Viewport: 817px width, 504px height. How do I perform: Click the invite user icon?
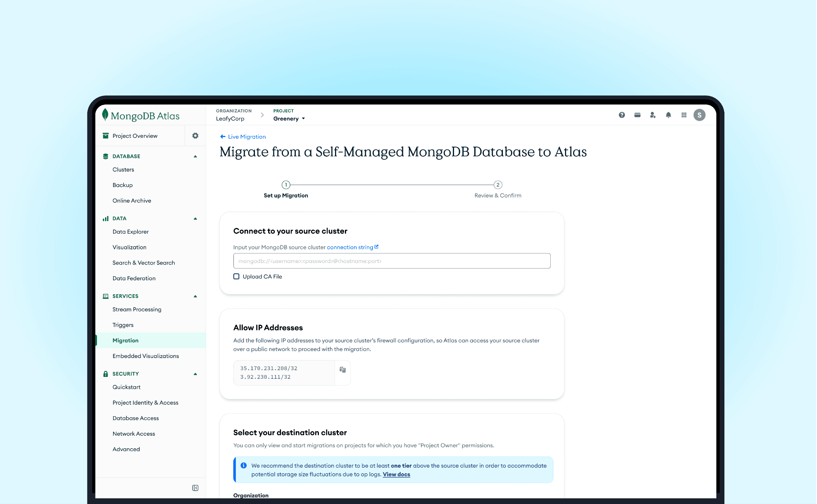[653, 115]
